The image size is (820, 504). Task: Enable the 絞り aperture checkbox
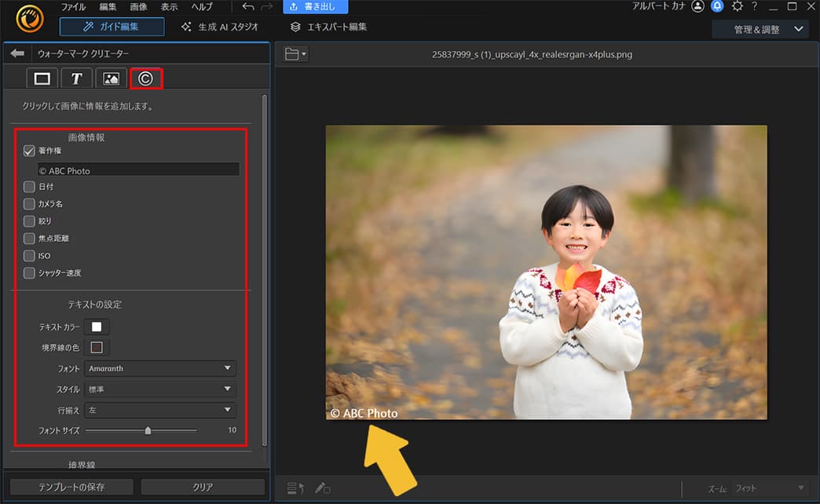(29, 221)
